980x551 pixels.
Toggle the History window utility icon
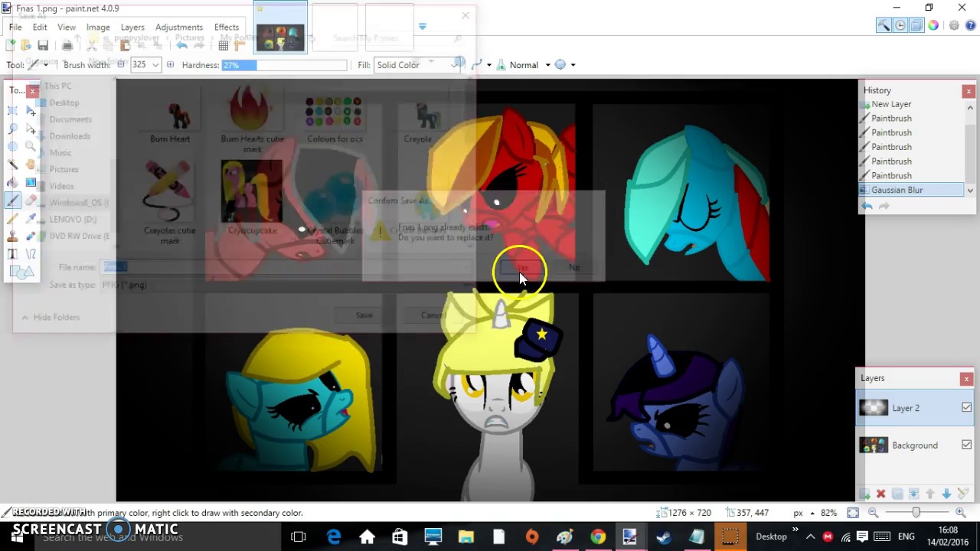tap(900, 25)
